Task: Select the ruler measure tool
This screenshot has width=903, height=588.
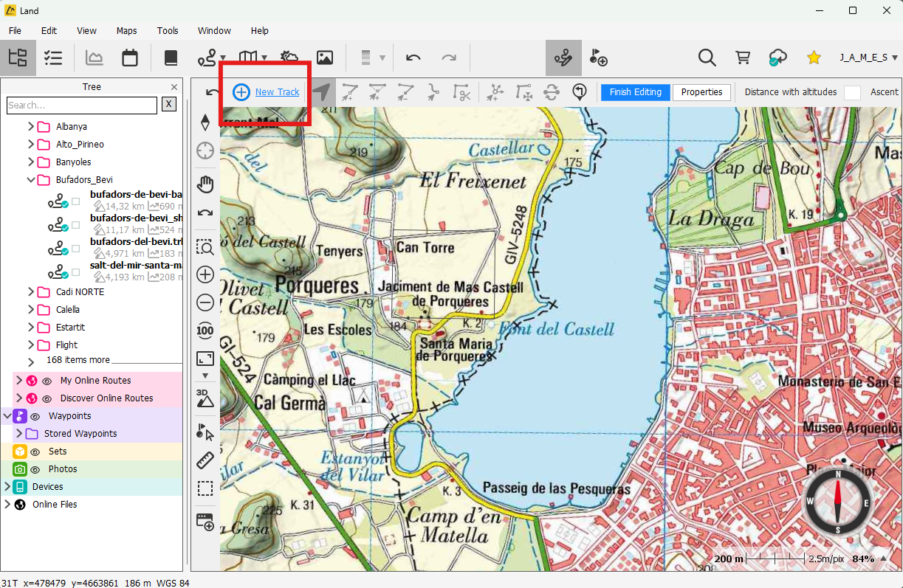Action: tap(205, 461)
